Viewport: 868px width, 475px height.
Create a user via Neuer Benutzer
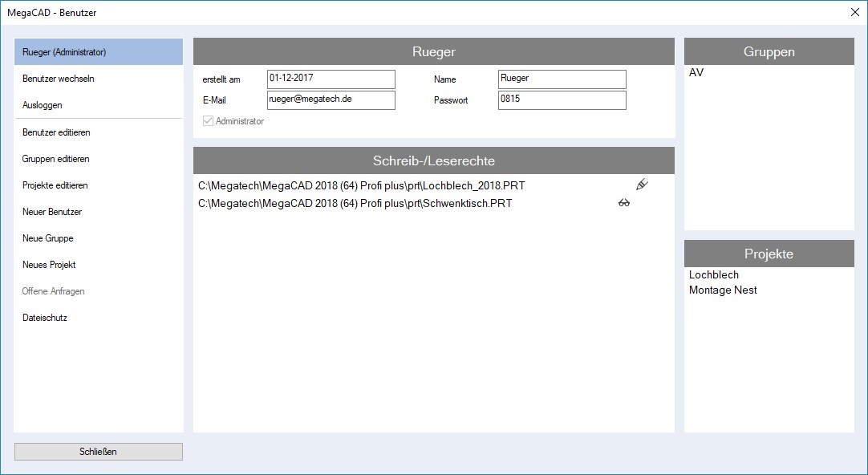point(99,212)
